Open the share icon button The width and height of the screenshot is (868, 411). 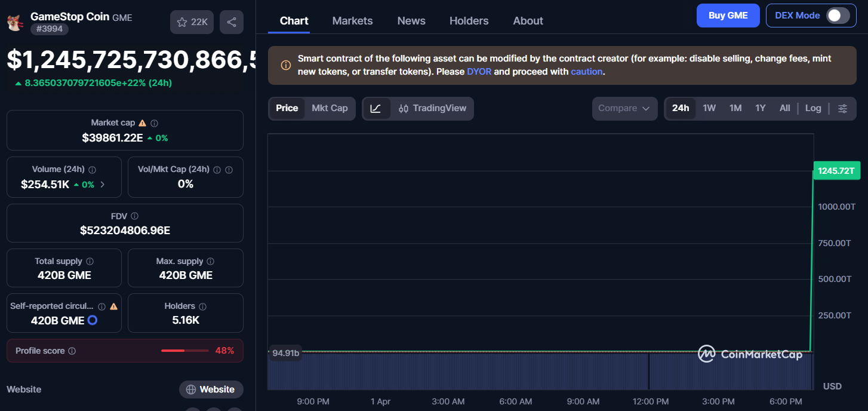(232, 22)
